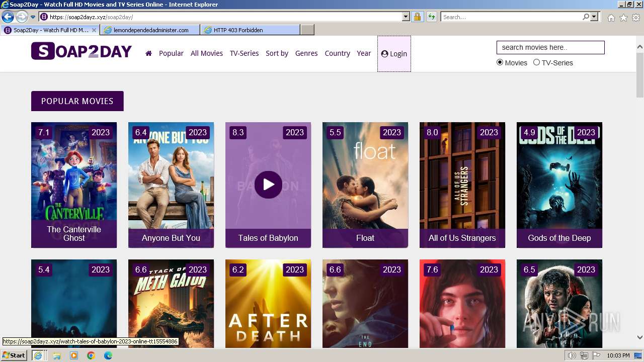
Task: Click the 7.6 rating badge
Action: click(432, 269)
